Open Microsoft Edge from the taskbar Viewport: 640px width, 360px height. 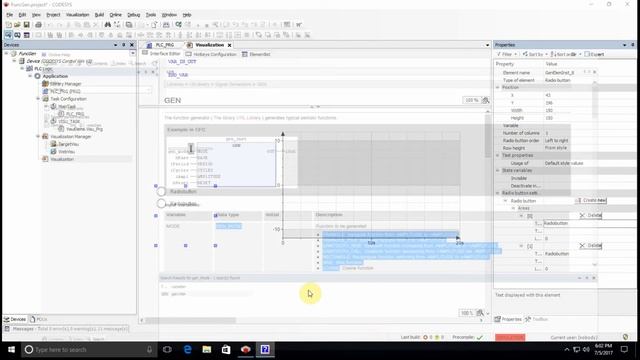click(187, 349)
